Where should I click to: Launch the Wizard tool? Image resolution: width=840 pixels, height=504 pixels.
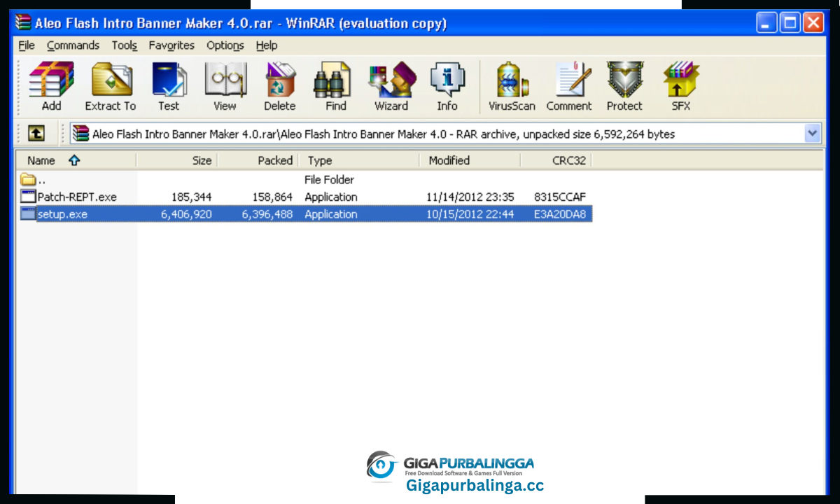(x=391, y=86)
